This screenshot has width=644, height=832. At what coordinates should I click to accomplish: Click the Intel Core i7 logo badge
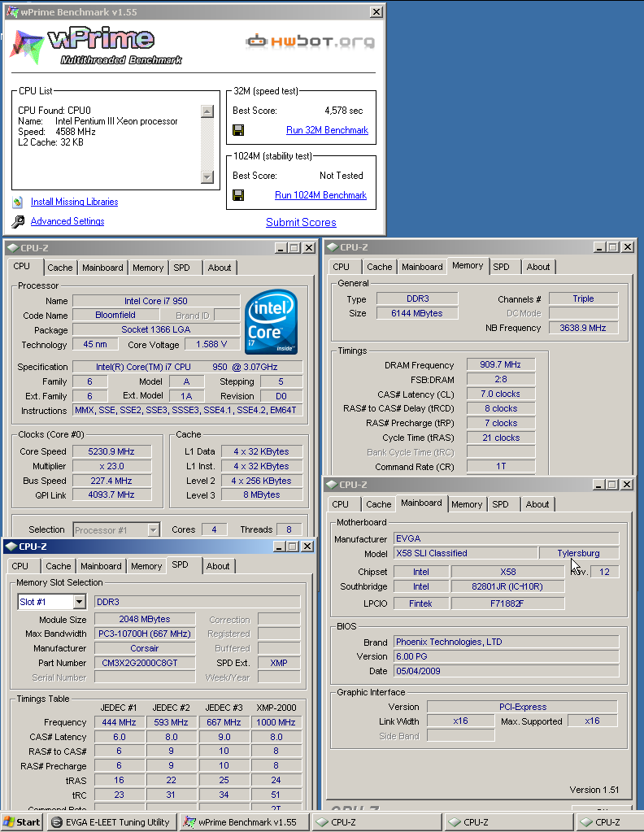[x=271, y=321]
